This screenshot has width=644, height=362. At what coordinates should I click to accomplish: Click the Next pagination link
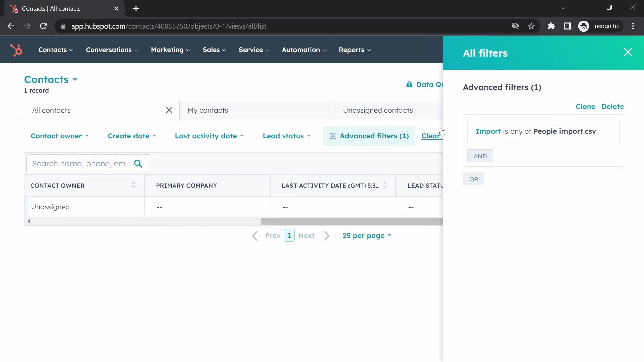click(306, 236)
